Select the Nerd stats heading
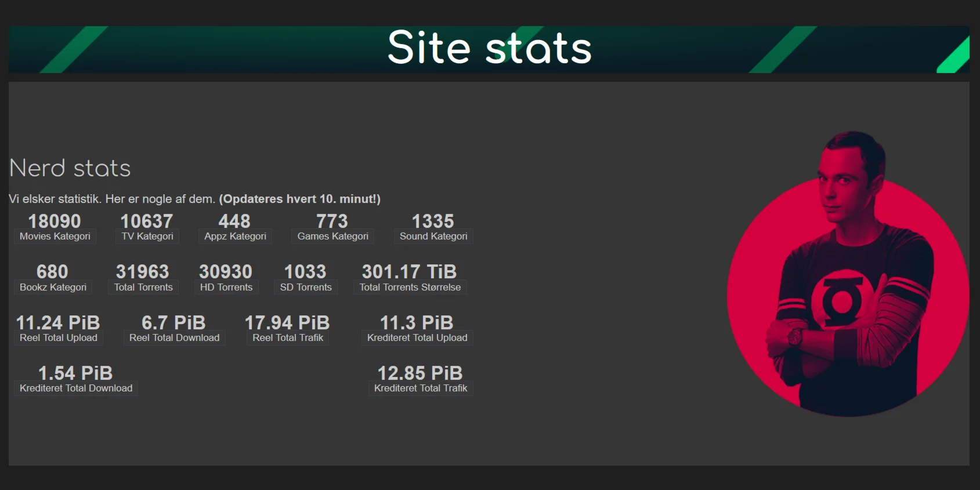Screen dimensions: 980x490 [x=70, y=168]
